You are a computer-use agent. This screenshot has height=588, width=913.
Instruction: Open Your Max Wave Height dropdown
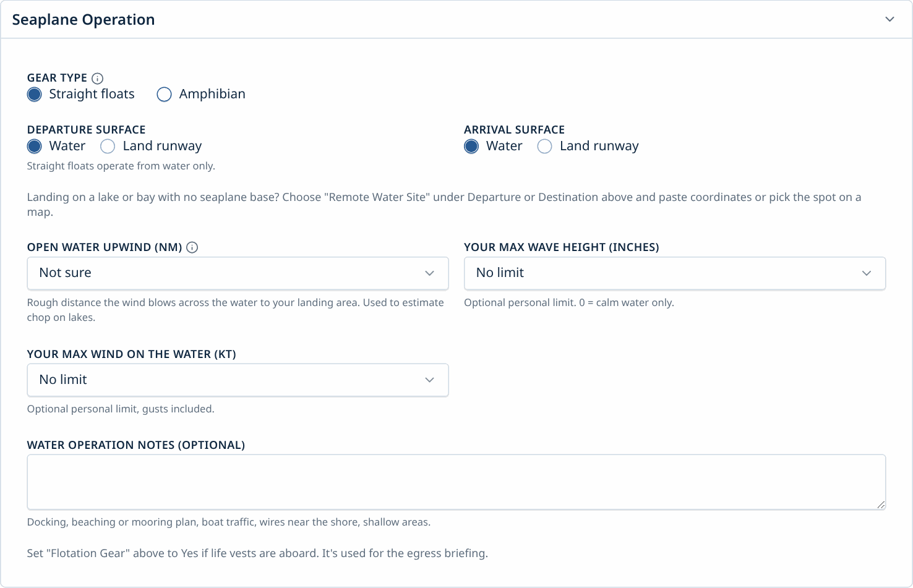coord(675,273)
